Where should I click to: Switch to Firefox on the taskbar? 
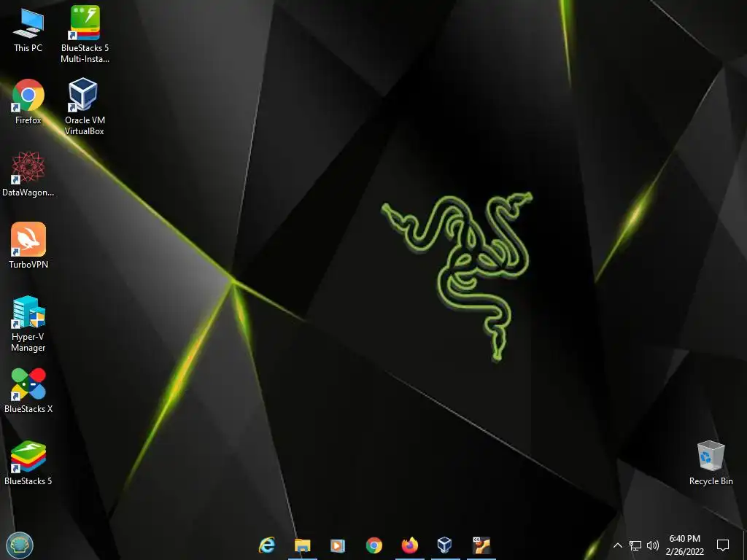pos(410,545)
